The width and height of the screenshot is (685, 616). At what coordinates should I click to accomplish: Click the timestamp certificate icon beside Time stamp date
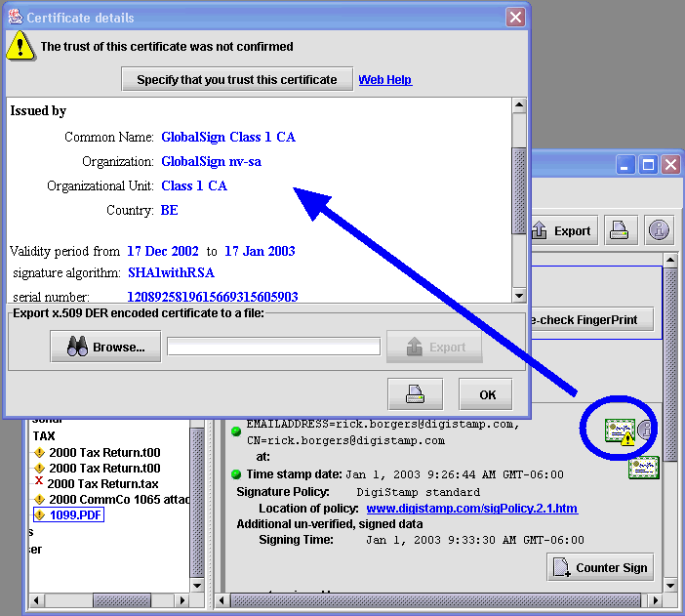click(643, 468)
